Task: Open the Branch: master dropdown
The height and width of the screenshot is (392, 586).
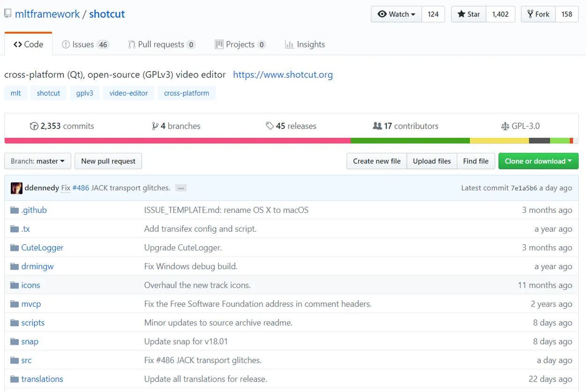Action: click(x=38, y=161)
